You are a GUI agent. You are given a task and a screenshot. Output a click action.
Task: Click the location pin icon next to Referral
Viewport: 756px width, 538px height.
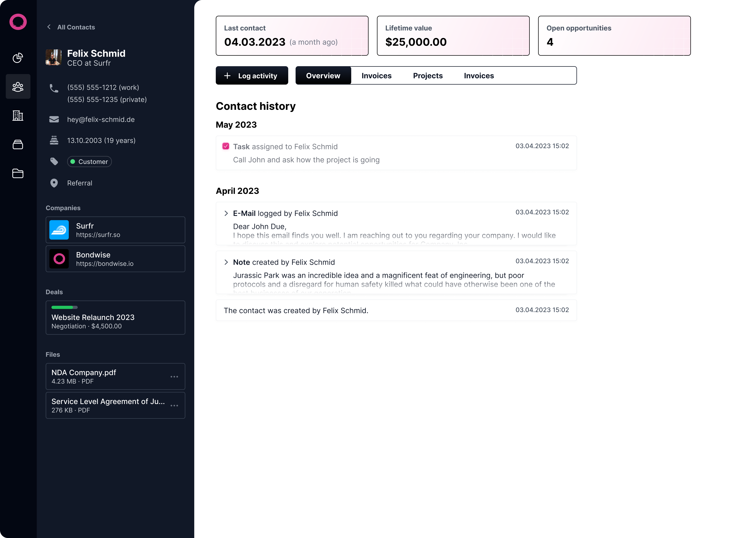(x=54, y=182)
